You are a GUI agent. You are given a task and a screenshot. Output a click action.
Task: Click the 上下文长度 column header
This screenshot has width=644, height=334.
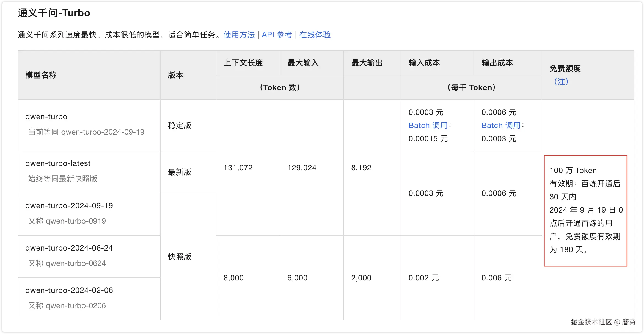[x=243, y=63]
